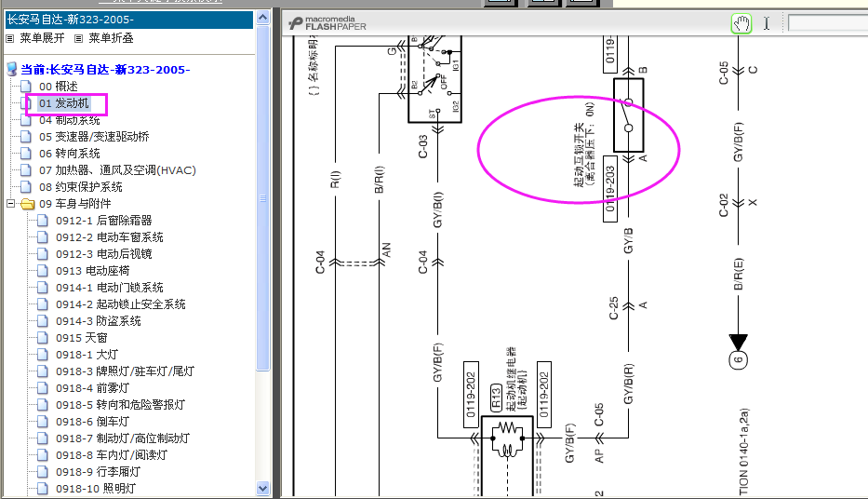
Task: Click the 长安马自达-新323-2005- title bar
Action: (x=129, y=20)
